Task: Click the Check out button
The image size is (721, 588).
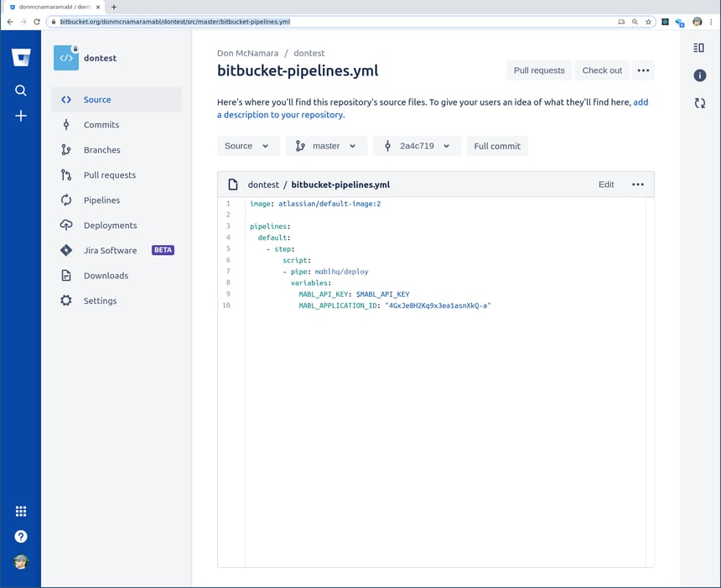Action: point(601,70)
